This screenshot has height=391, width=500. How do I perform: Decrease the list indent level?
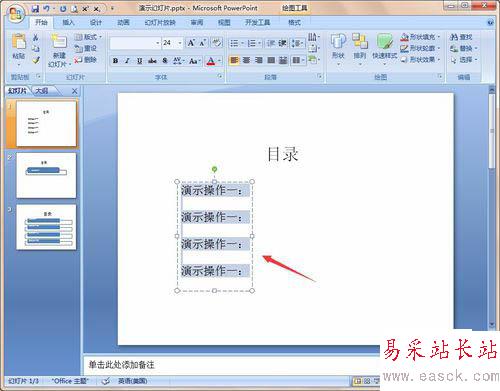(x=270, y=43)
